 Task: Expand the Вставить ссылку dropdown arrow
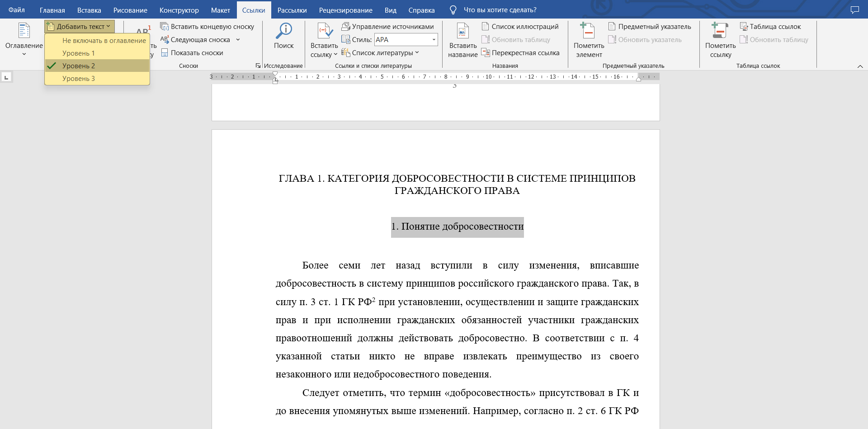click(335, 55)
